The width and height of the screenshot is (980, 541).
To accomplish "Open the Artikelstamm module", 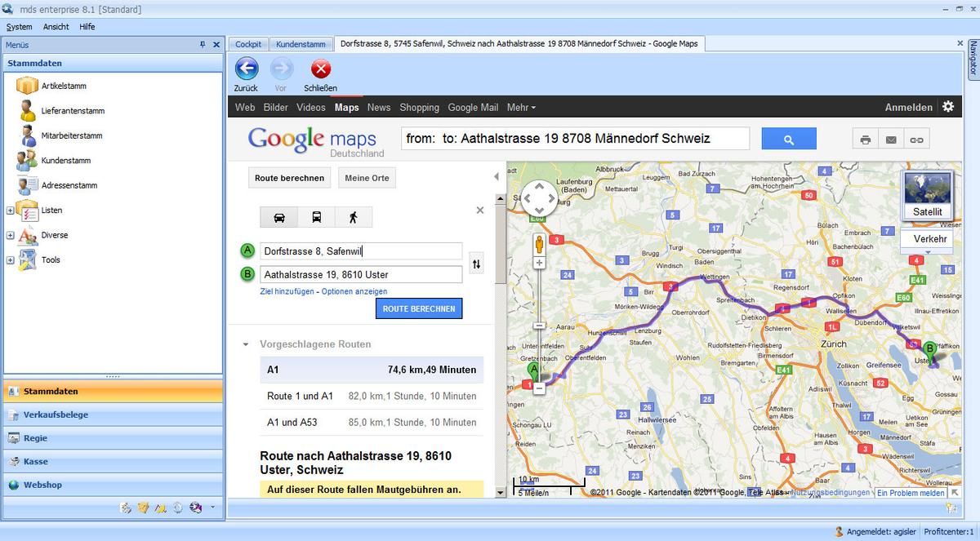I will click(x=64, y=86).
